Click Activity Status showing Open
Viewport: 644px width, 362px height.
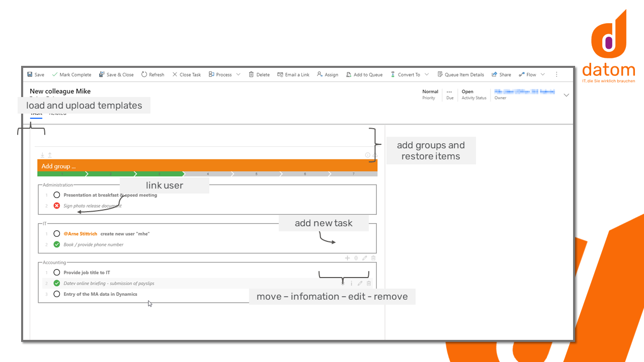[474, 95]
